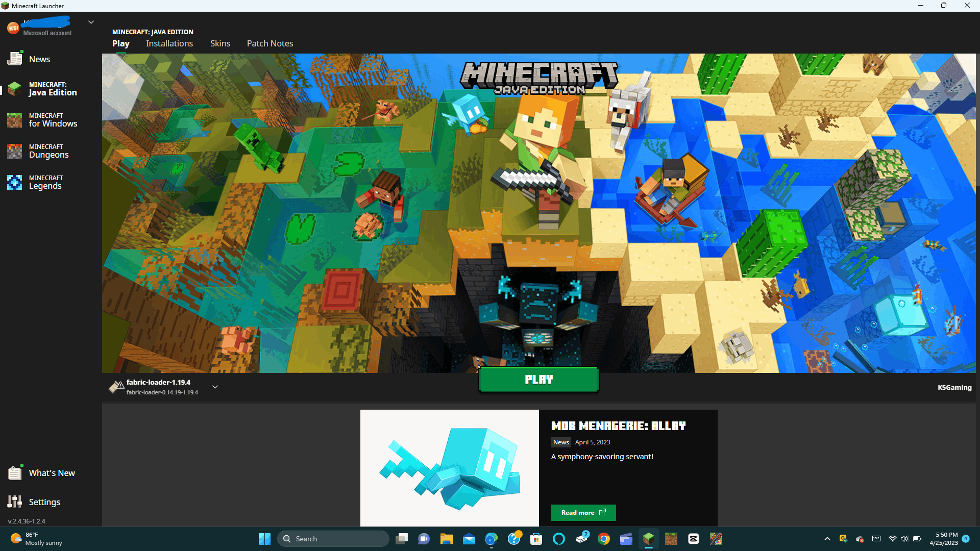
Task: Switch to the Patch Notes tab
Action: coord(269,43)
